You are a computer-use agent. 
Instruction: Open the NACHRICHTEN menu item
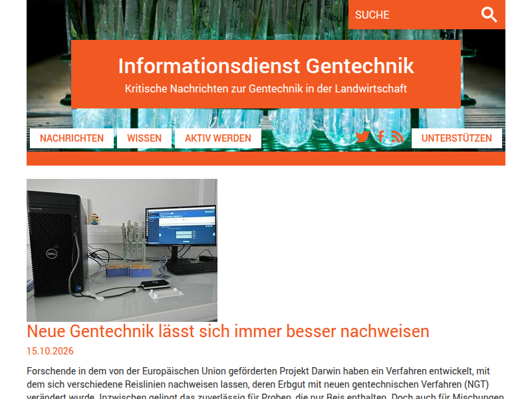pos(72,138)
